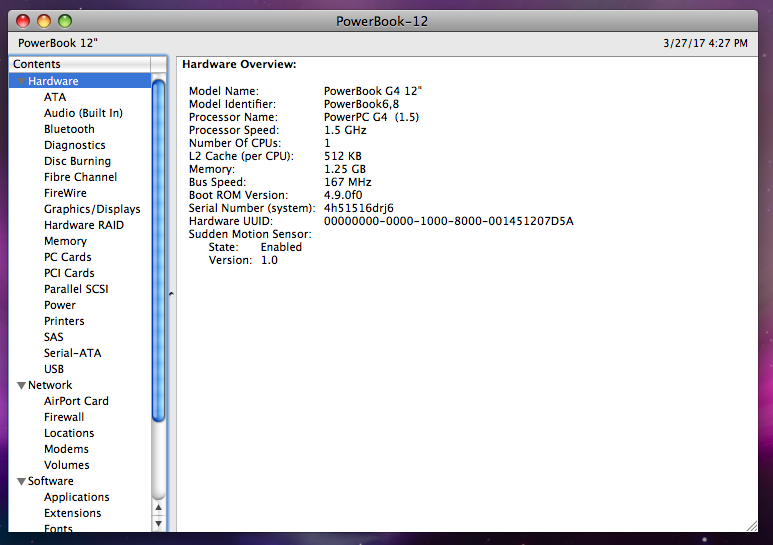The height and width of the screenshot is (545, 773).
Task: Open Applications list under Software
Action: coord(76,497)
